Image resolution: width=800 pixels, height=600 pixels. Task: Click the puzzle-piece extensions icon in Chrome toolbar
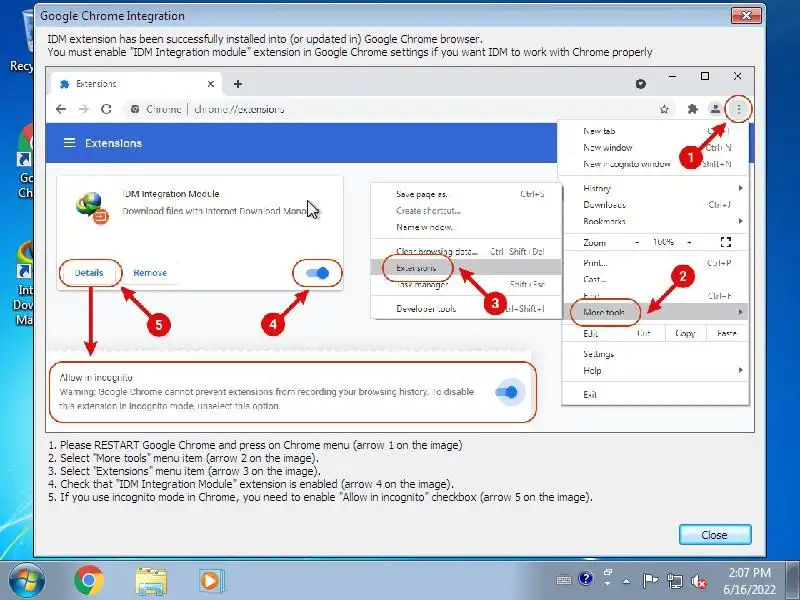pos(692,109)
